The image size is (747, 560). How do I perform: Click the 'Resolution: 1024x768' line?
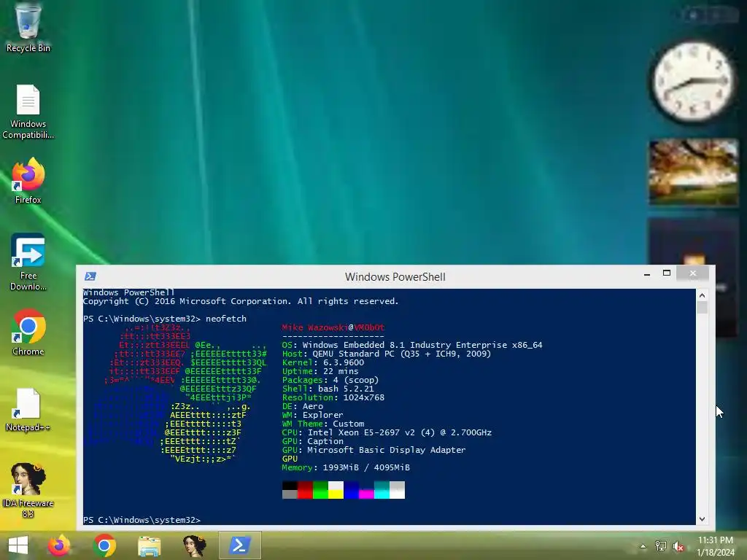tap(333, 397)
